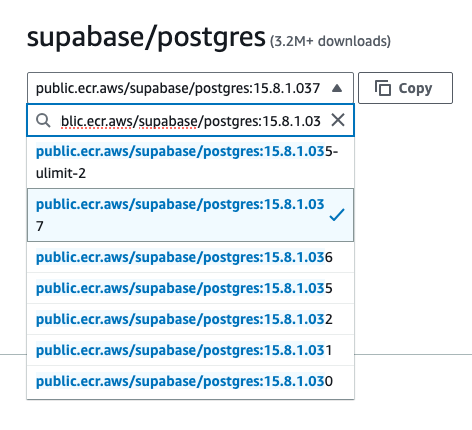Select the postgres:15.8.1.036 tag
The width and height of the screenshot is (472, 430).
(190, 257)
